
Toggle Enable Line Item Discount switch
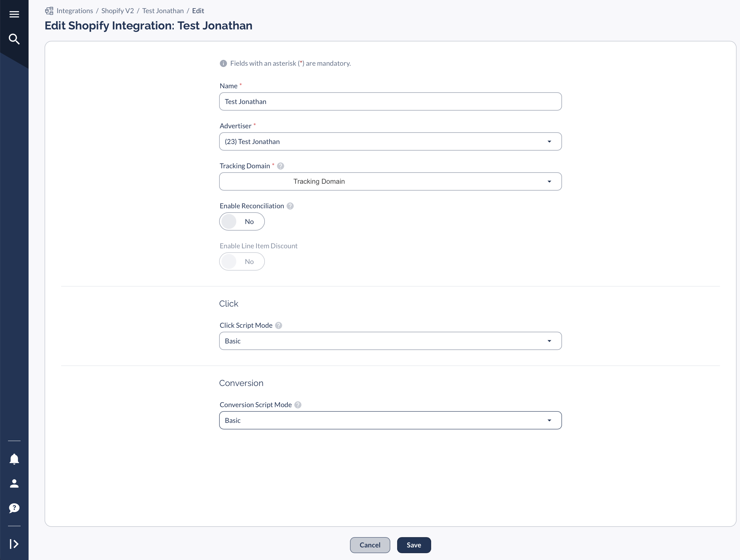click(x=242, y=262)
